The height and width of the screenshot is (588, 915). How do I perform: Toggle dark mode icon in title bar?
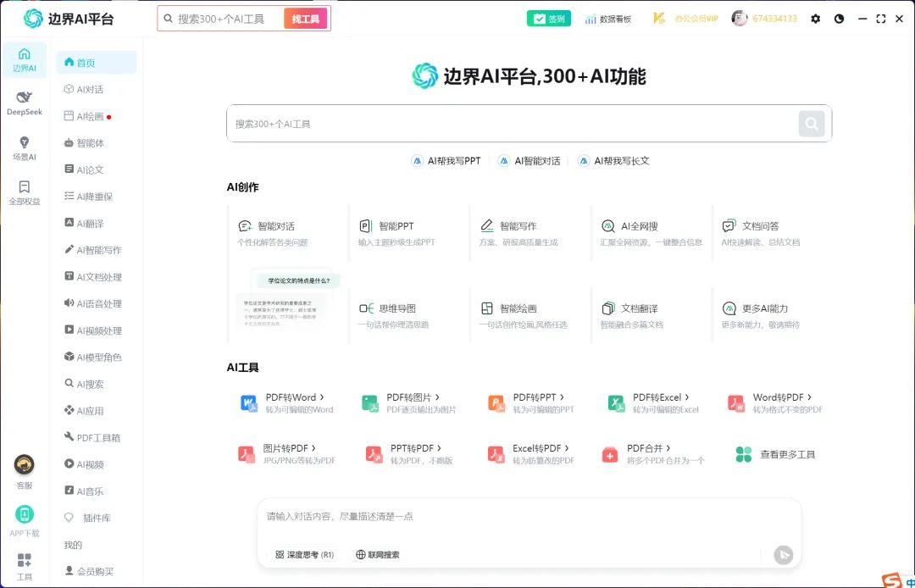[839, 19]
